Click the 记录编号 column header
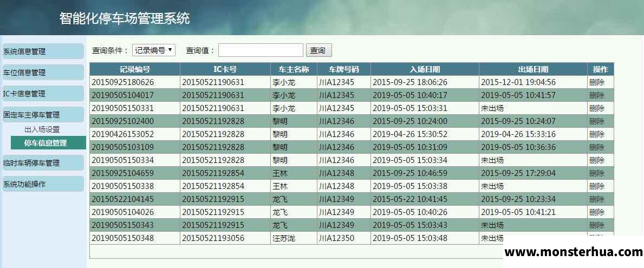Image resolution: width=644 pixels, height=268 pixels. (135, 69)
